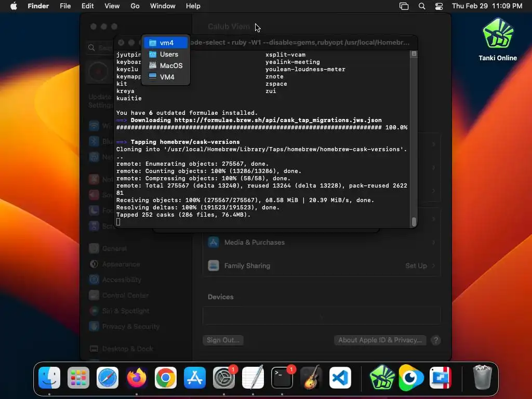Switch to Terminal via Dock icon

(282, 378)
